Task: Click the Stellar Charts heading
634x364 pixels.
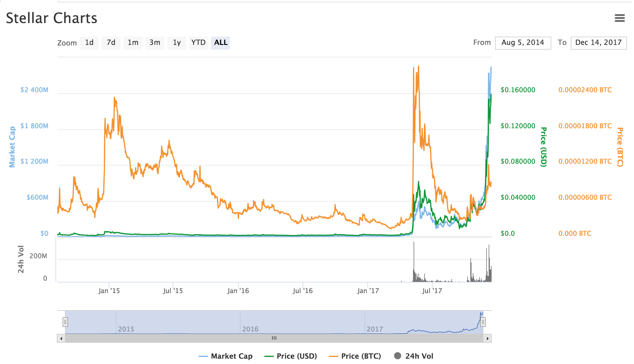Action: point(51,18)
